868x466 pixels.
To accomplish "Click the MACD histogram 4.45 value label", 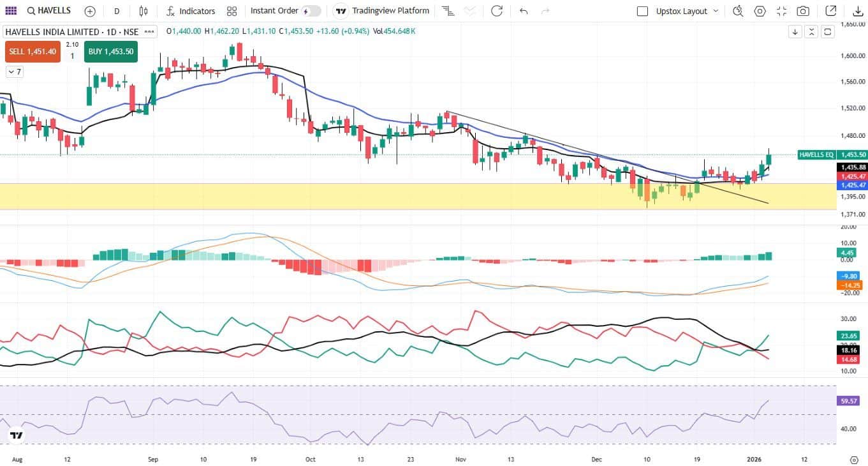I will [848, 253].
